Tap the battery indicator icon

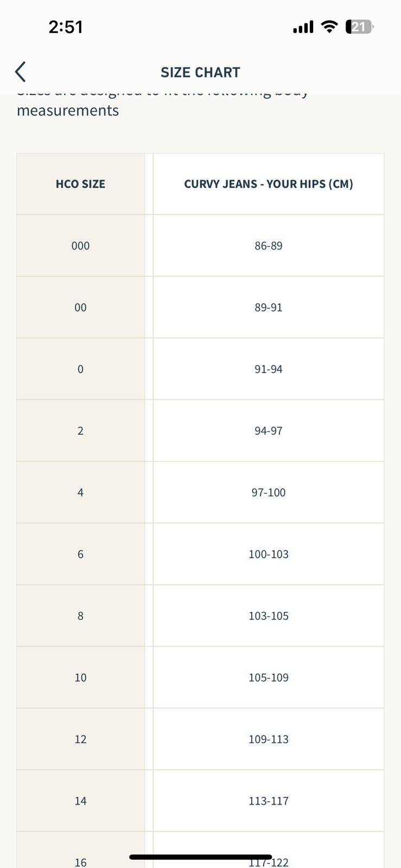click(359, 27)
